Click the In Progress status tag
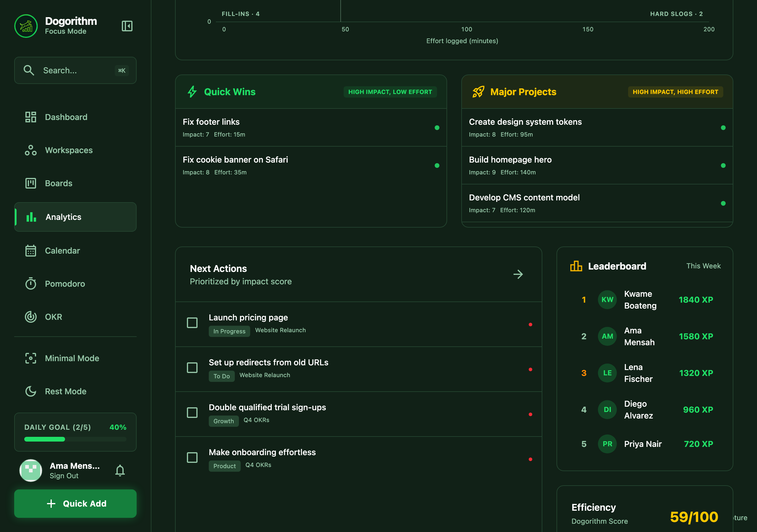This screenshot has height=532, width=757. (x=229, y=331)
